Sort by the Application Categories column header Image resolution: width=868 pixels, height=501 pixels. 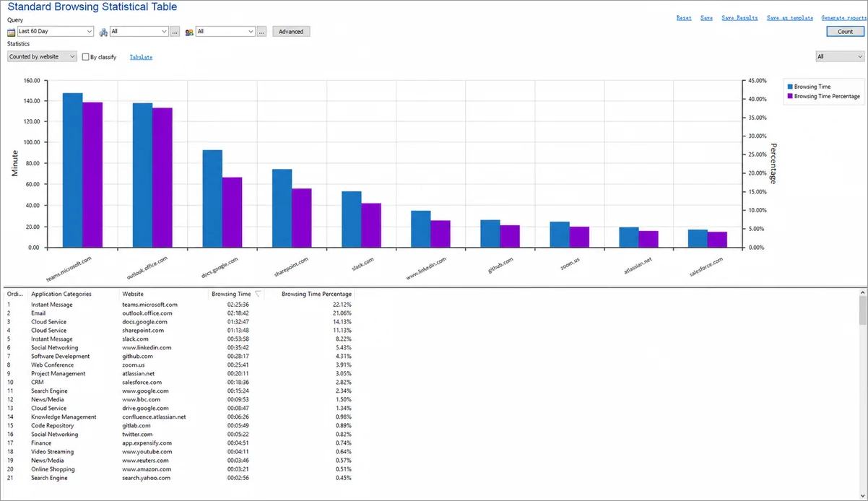tap(61, 294)
